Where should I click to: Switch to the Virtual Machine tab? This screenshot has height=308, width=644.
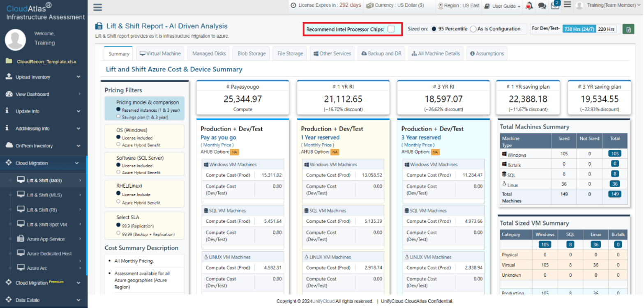point(160,53)
